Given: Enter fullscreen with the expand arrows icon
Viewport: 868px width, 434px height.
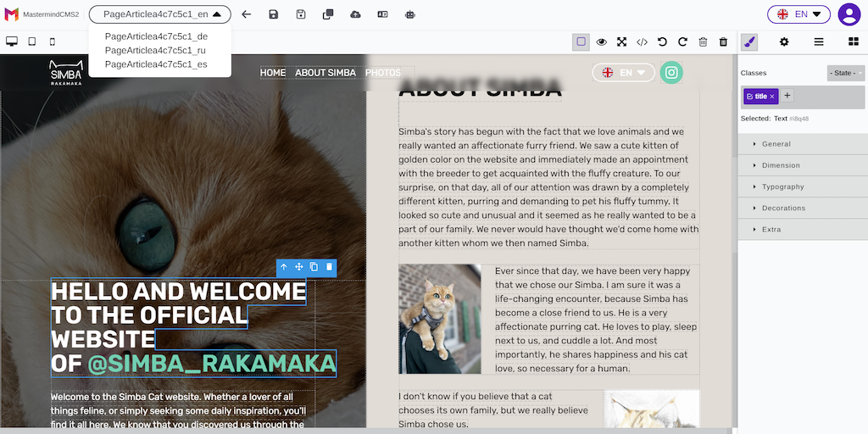Looking at the screenshot, I should tap(621, 42).
